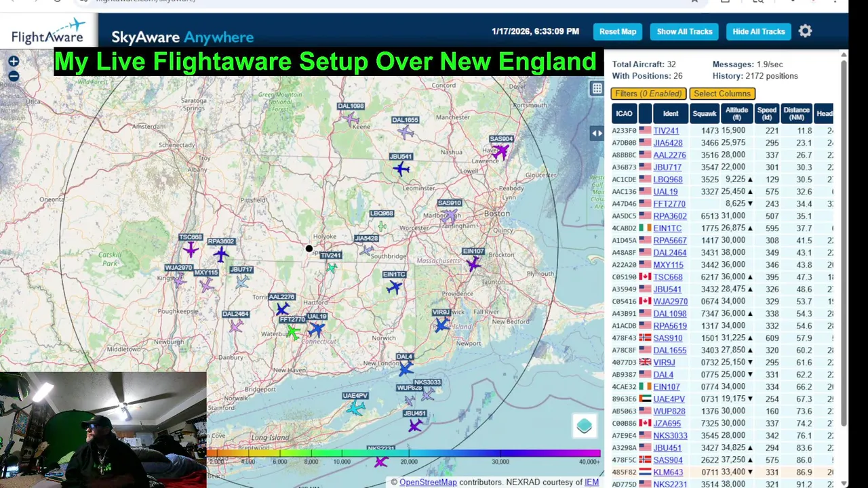Sort table by Distance column

796,113
